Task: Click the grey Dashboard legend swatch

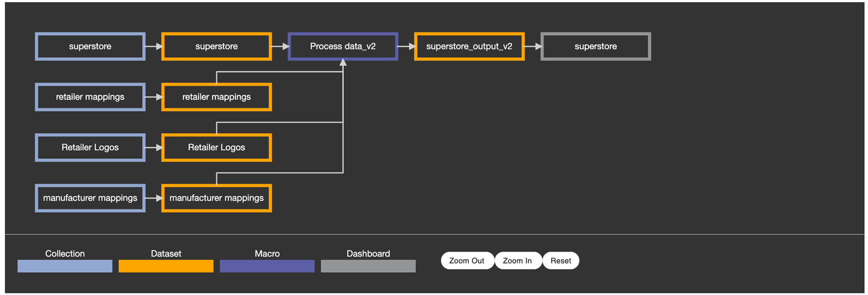Action: coord(368,266)
